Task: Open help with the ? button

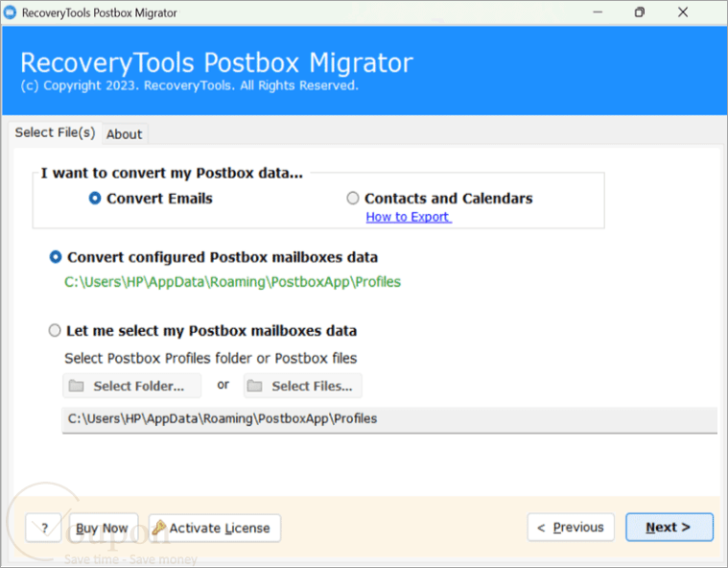Action: click(44, 528)
